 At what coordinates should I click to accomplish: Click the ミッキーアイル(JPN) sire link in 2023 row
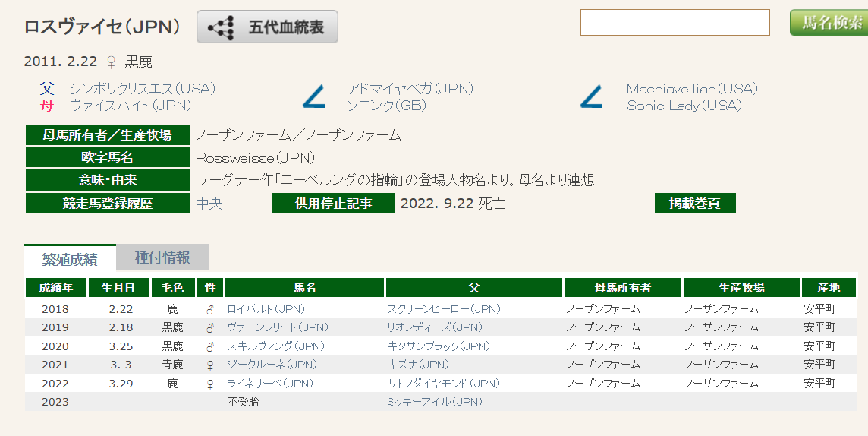[x=434, y=401]
